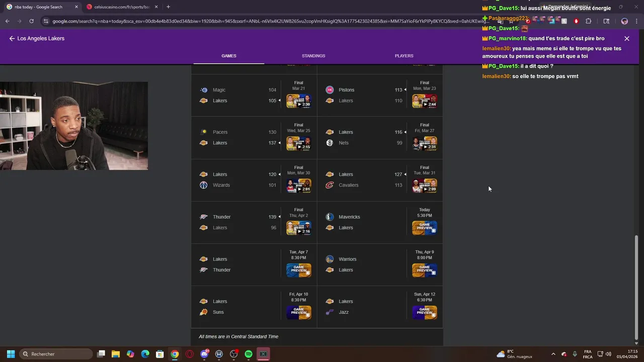Open Google Chrome from the taskbar
Image resolution: width=644 pixels, height=362 pixels.
pyautogui.click(x=175, y=354)
